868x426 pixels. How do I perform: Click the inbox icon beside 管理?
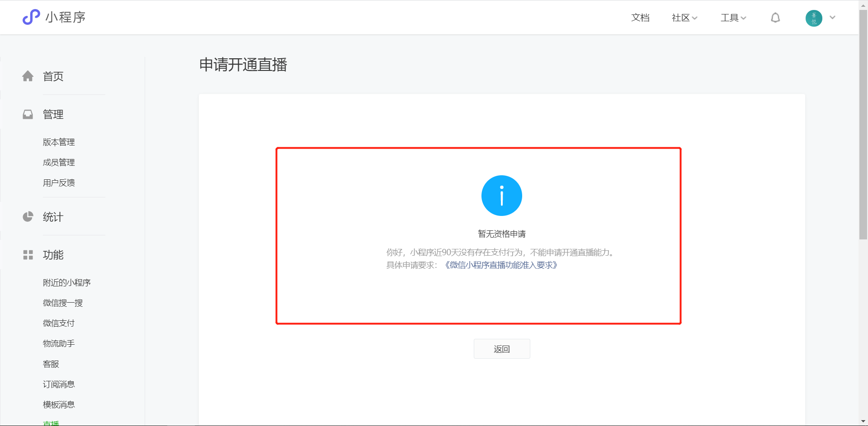click(x=28, y=114)
